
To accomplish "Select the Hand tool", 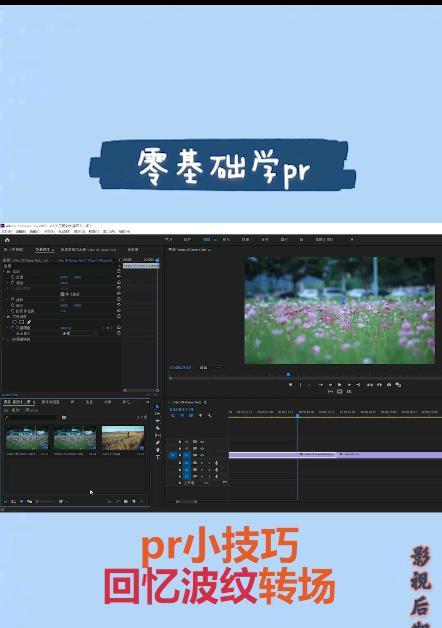I will tap(157, 450).
